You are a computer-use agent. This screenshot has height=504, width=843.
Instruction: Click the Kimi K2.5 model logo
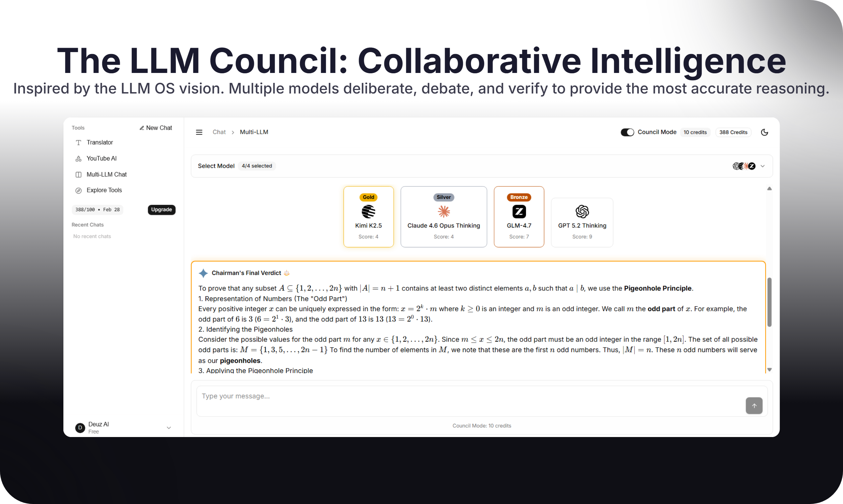pos(368,212)
